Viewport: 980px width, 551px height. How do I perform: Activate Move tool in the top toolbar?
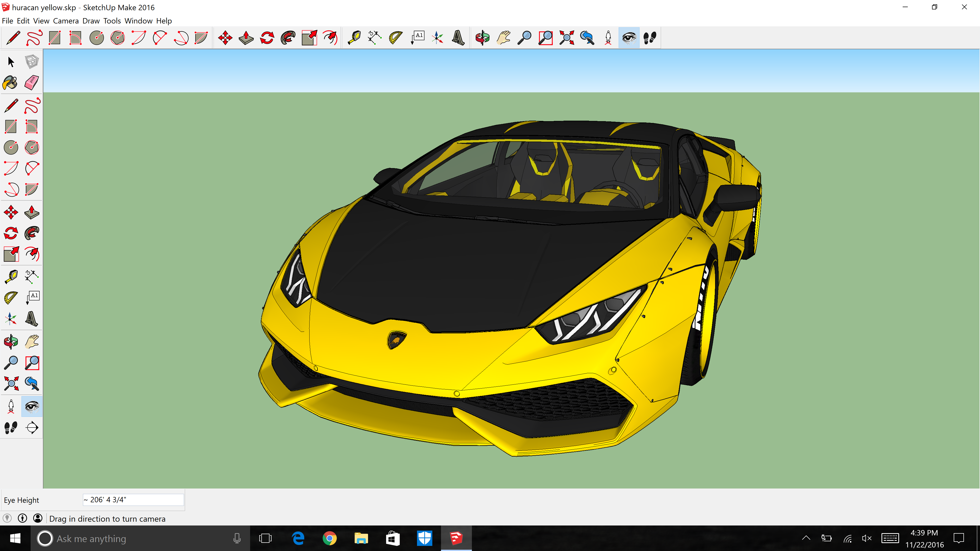click(225, 38)
